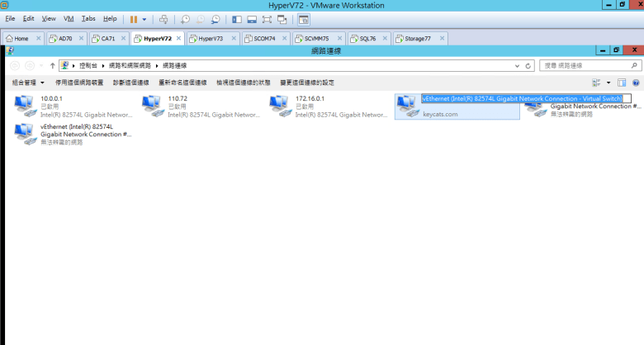This screenshot has height=345, width=644.
Task: Click the Send Ctrl+Alt+Del toolbar icon
Action: 163,19
